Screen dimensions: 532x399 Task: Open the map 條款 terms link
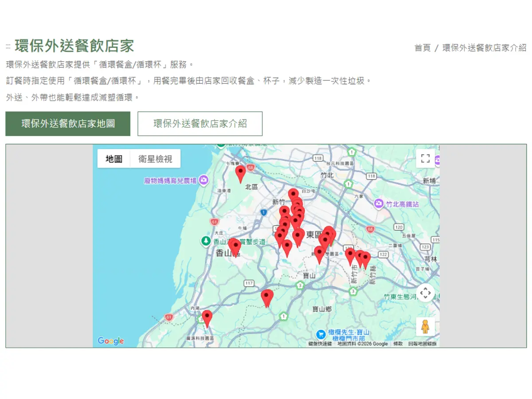(x=398, y=344)
